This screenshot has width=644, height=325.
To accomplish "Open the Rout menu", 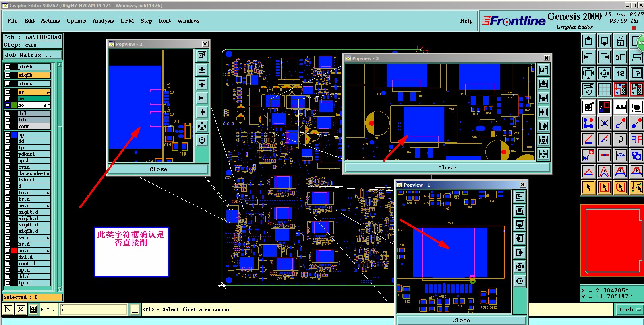I will [165, 21].
